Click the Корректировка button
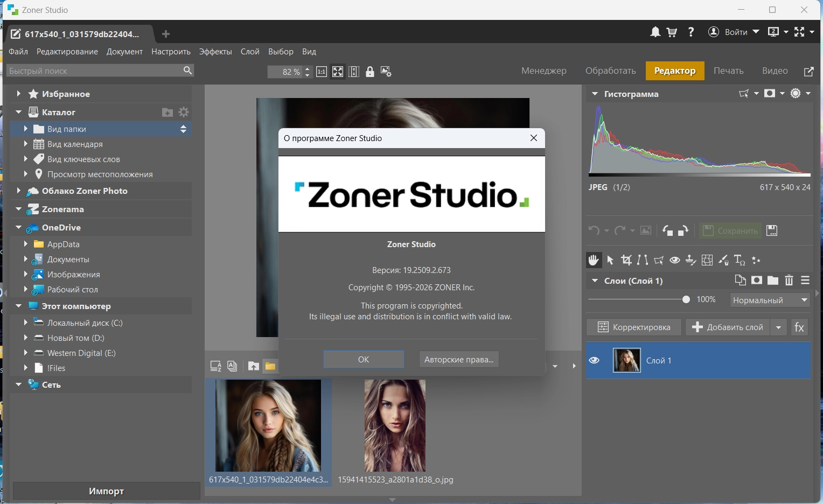This screenshot has height=504, width=823. pos(634,327)
